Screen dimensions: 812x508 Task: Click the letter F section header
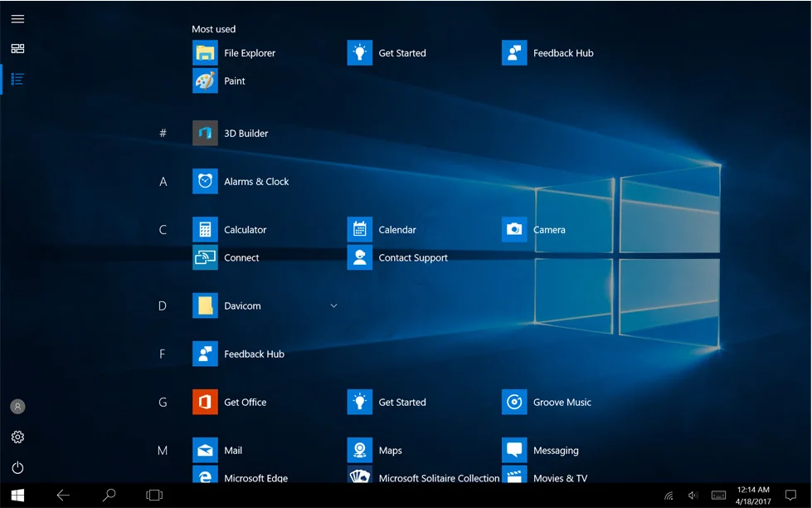163,354
